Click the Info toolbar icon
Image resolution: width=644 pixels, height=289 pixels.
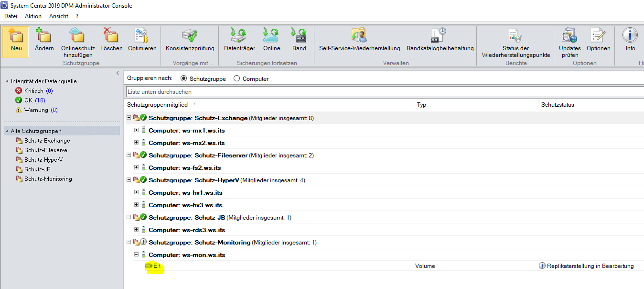[630, 36]
